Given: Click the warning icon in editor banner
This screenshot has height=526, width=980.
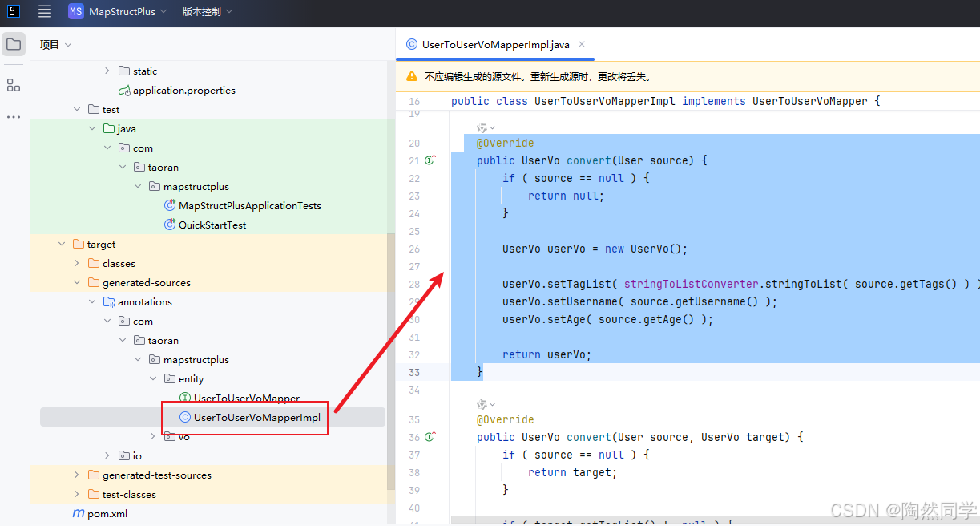Looking at the screenshot, I should [x=412, y=77].
